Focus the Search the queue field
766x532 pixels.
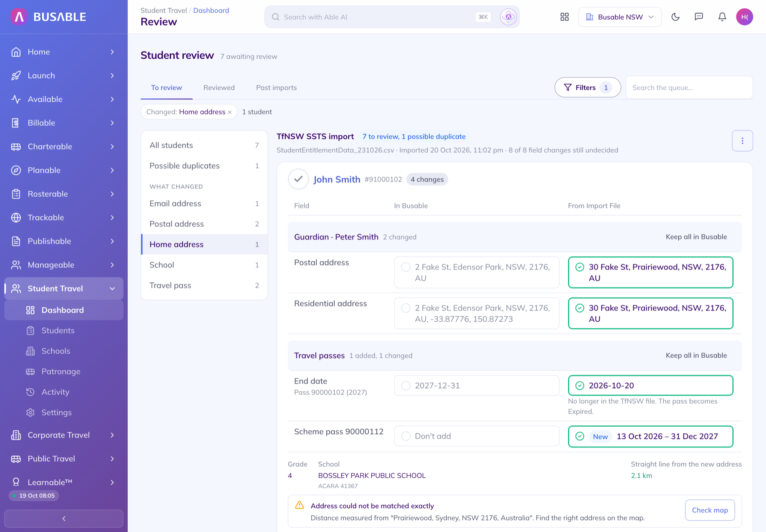689,87
